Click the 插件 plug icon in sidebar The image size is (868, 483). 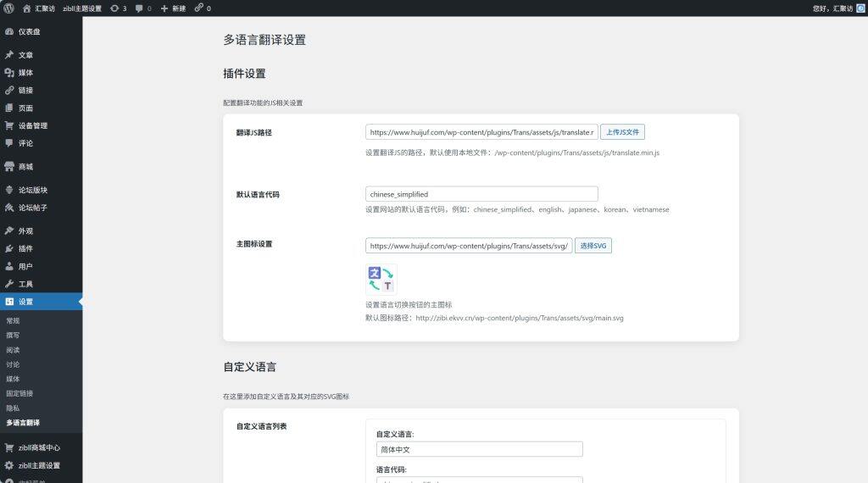9,248
